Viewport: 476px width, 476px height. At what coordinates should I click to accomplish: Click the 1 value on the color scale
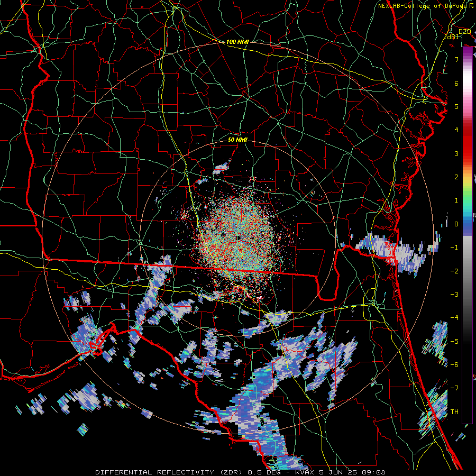(x=456, y=200)
